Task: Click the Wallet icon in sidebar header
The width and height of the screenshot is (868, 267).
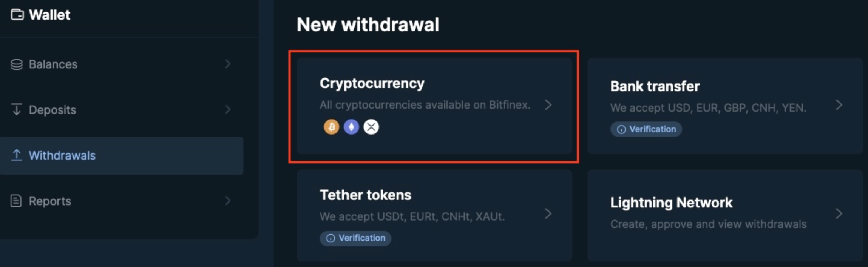Action: pos(17,15)
